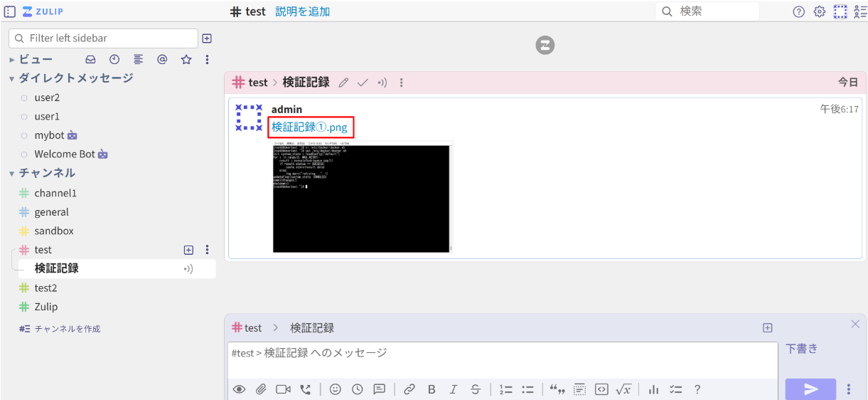Insert a code block with code icon
868x400 pixels.
[601, 389]
